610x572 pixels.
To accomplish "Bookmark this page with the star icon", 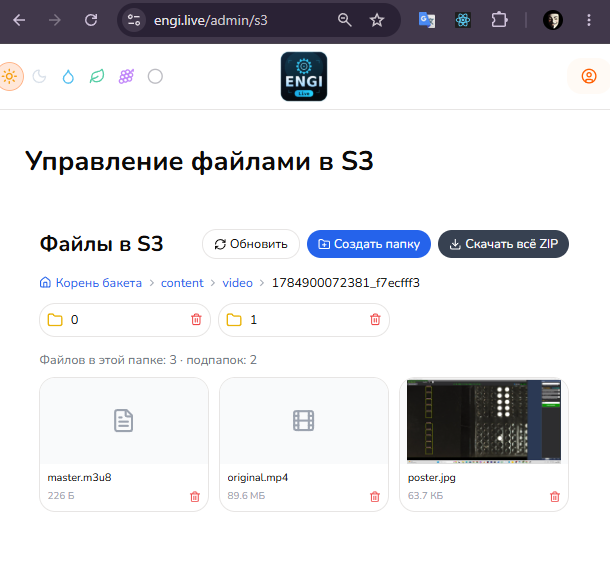I will (377, 20).
